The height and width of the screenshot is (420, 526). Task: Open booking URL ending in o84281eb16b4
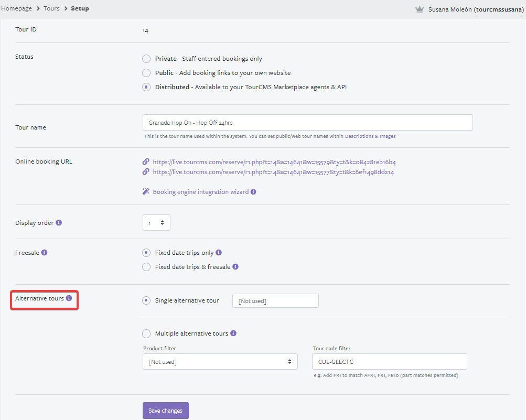274,162
